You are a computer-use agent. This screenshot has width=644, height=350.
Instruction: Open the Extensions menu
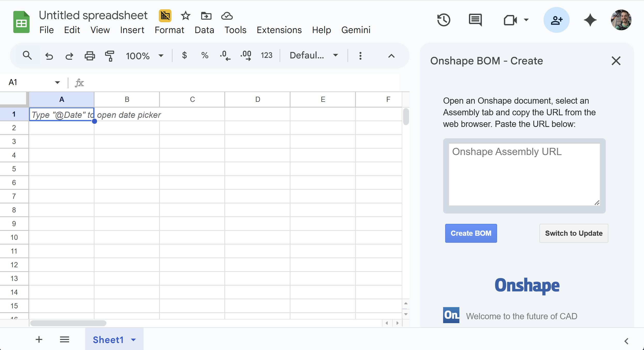click(279, 30)
